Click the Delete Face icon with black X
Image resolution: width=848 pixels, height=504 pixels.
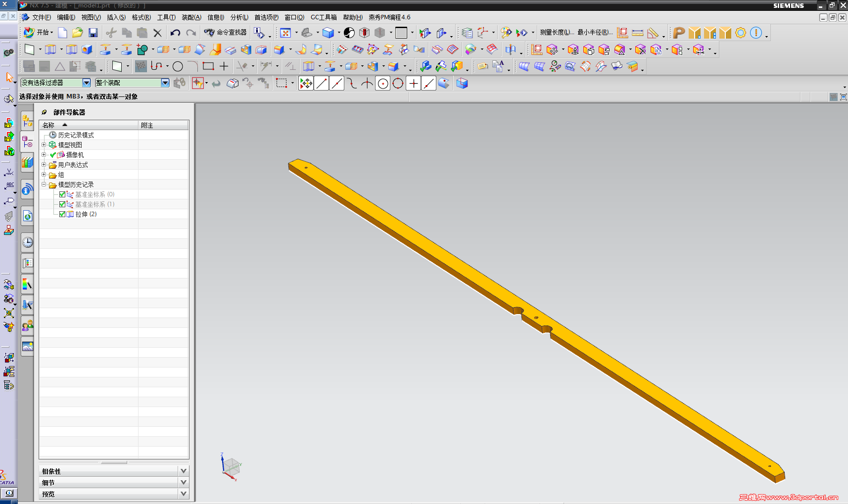[x=640, y=49]
